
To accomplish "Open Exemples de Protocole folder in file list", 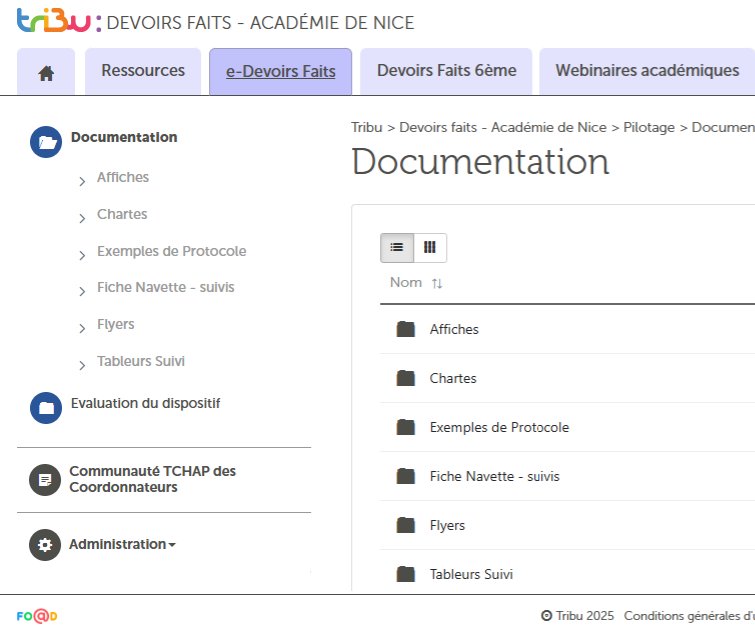I will click(x=499, y=427).
